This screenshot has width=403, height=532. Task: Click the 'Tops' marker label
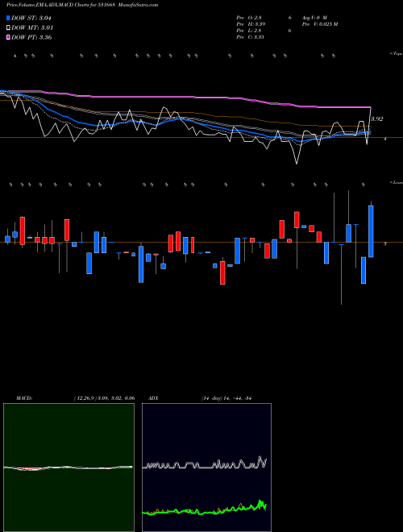[396, 54]
